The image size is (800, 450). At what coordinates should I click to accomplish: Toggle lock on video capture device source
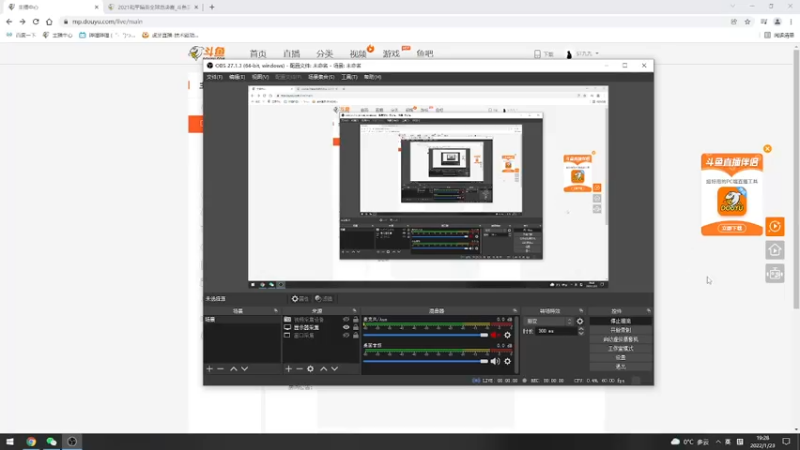point(356,319)
